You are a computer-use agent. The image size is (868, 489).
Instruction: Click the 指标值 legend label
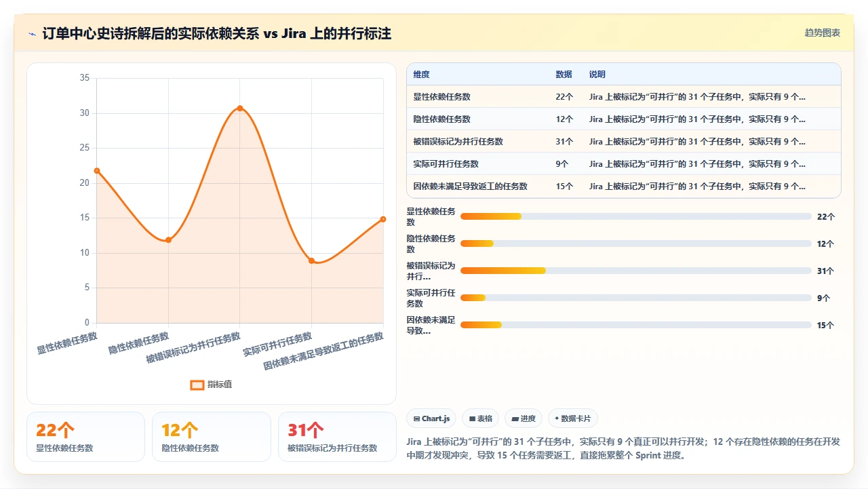tap(220, 385)
